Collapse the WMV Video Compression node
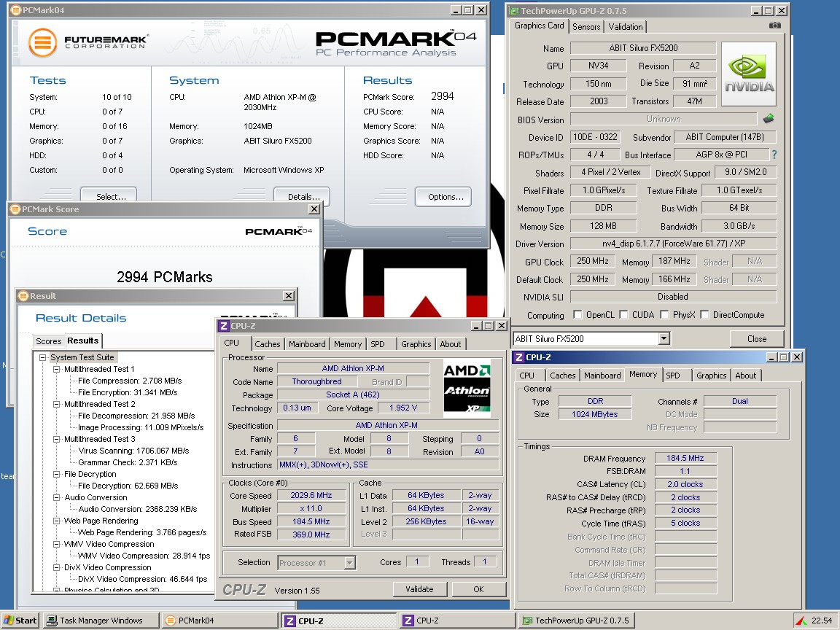 [x=56, y=544]
